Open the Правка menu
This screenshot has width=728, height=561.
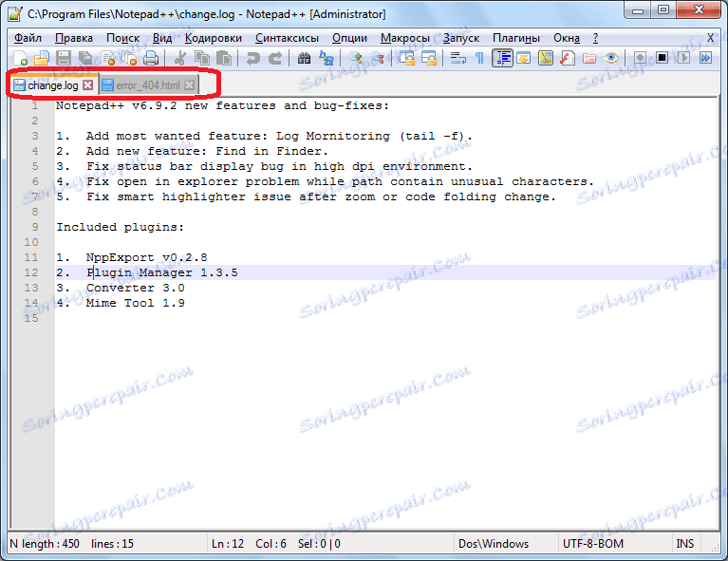(x=74, y=38)
